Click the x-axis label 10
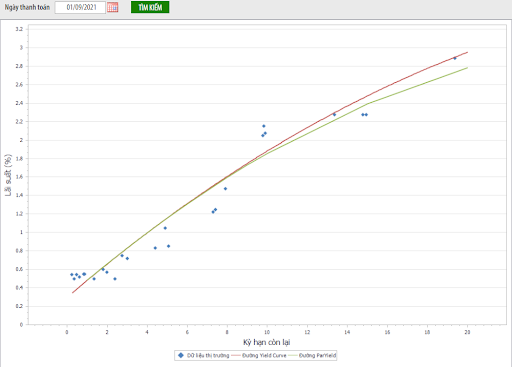The image size is (512, 367). 267,332
